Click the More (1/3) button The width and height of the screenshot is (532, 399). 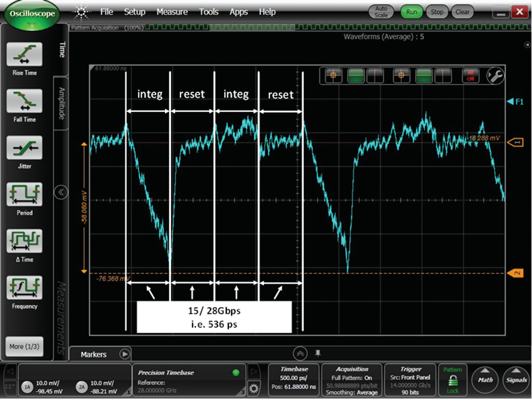pos(24,347)
